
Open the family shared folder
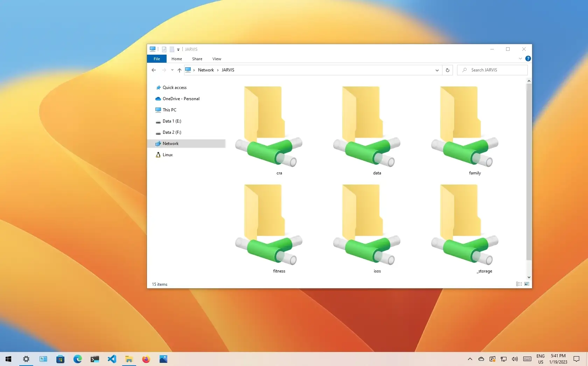point(465,130)
